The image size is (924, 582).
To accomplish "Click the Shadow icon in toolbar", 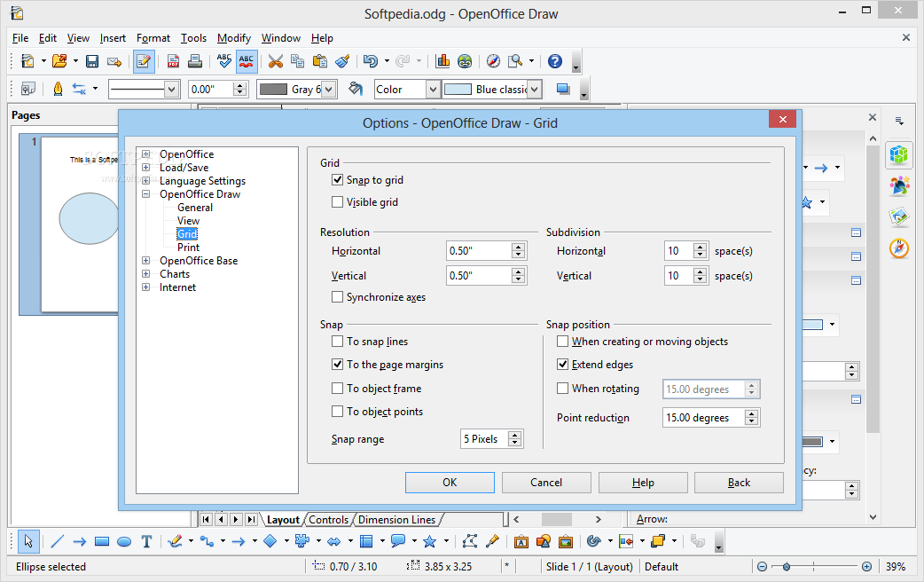I will coord(563,89).
